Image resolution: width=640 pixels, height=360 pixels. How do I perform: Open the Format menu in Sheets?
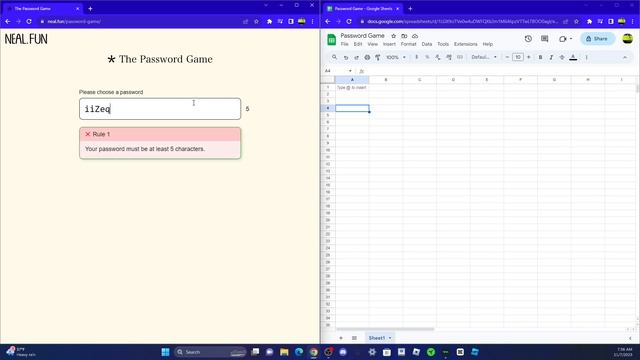click(x=408, y=44)
